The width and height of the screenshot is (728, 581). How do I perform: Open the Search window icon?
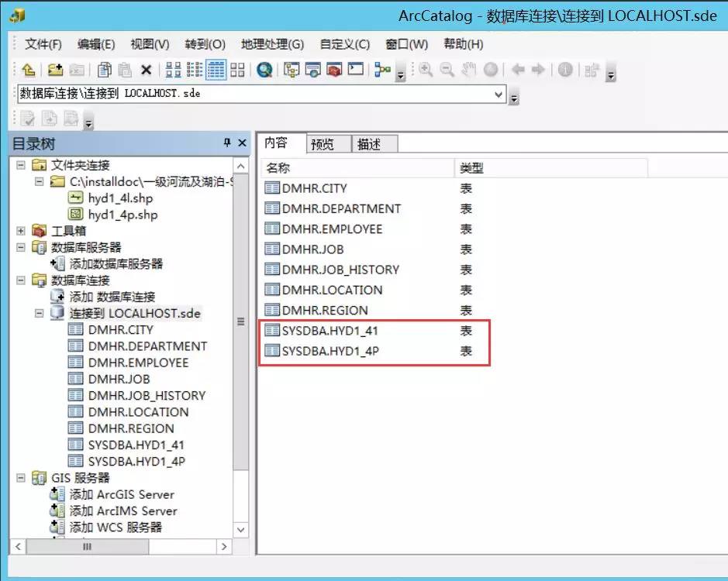tap(313, 70)
